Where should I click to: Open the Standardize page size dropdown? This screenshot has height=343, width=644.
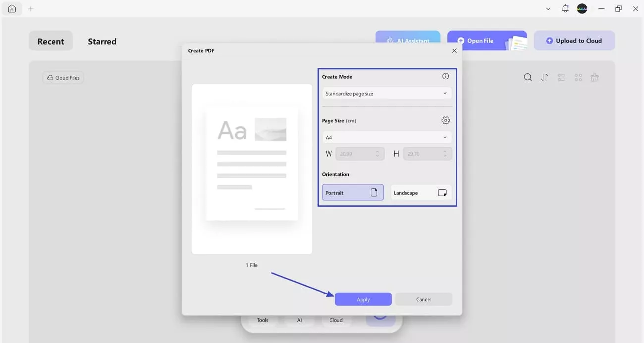[x=386, y=93]
